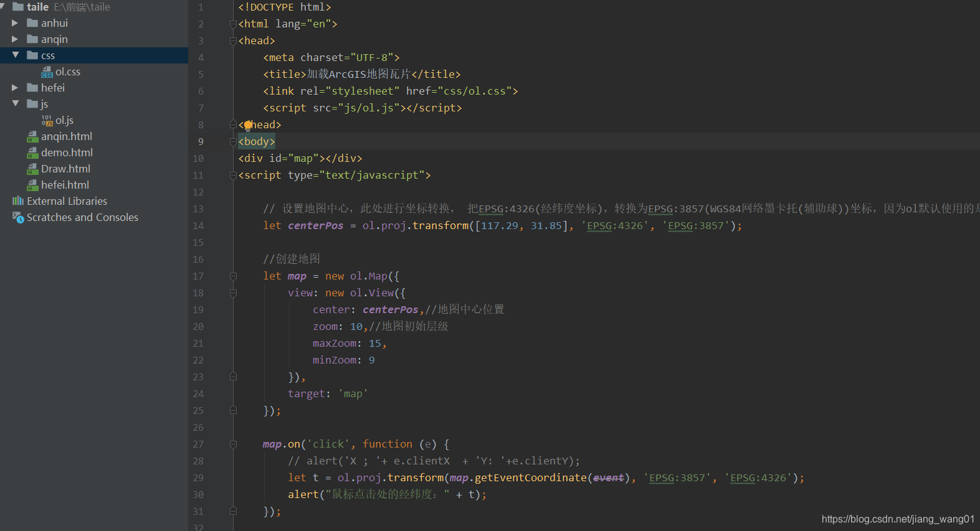Click the anqin folder icon
This screenshot has width=980, height=531.
tap(32, 39)
